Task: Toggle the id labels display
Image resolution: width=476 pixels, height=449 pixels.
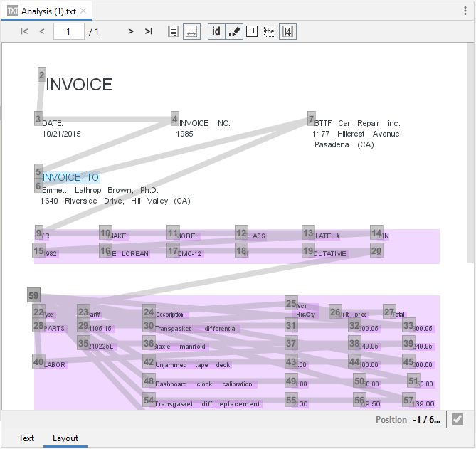Action: click(216, 31)
